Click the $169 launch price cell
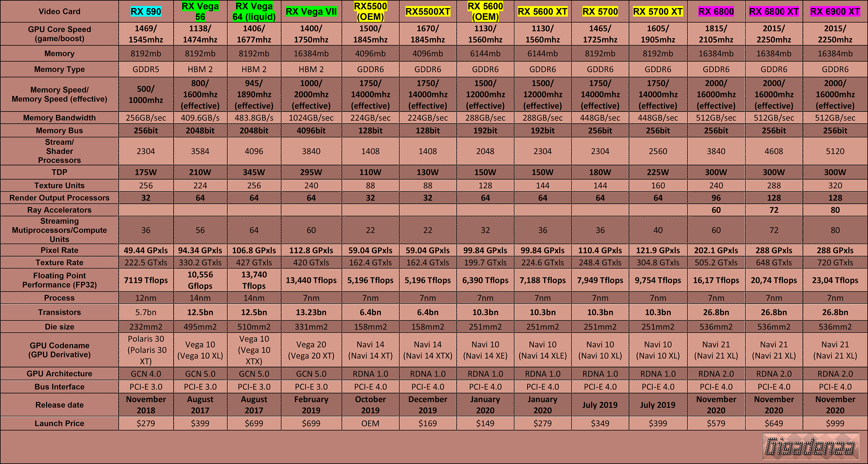868x464 pixels. coord(428,423)
